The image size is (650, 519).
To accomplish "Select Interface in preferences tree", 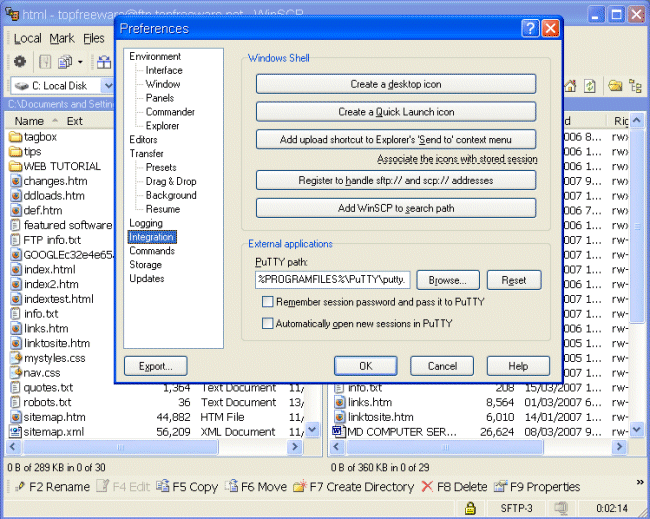I will click(x=164, y=70).
